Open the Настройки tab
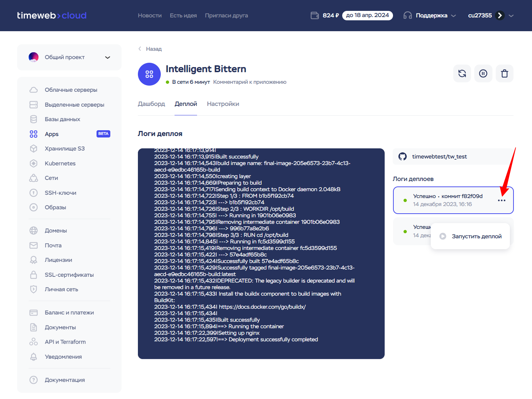The width and height of the screenshot is (532, 399). point(223,104)
